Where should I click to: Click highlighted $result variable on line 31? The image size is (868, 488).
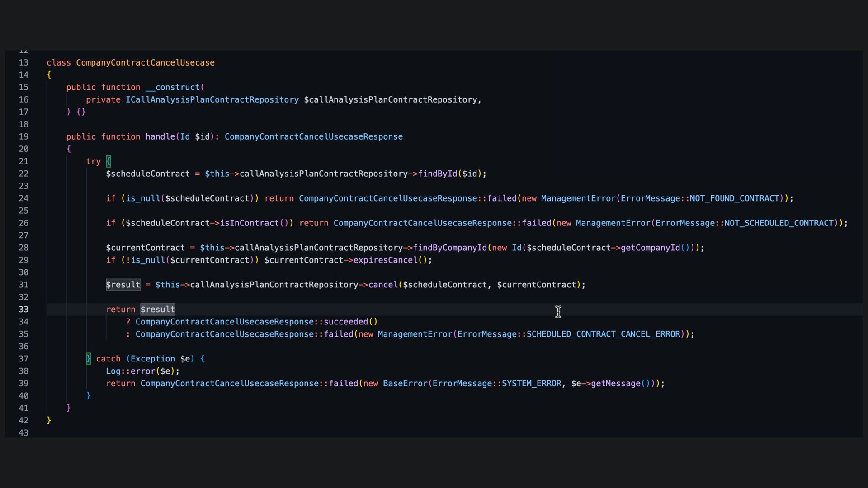[123, 285]
